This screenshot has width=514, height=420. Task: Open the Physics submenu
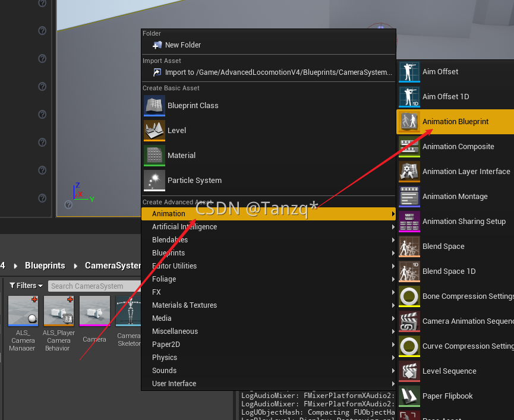pos(269,358)
